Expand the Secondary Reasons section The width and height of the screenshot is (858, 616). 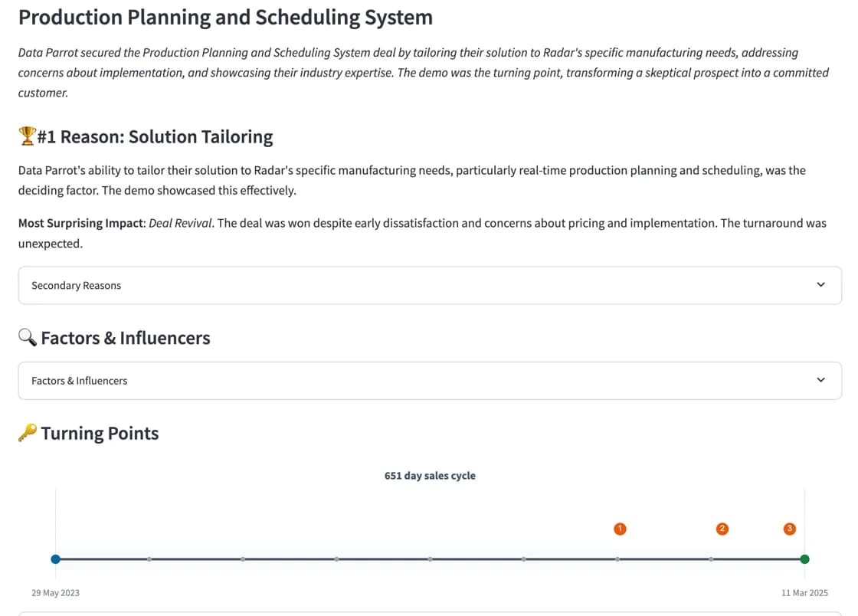pyautogui.click(x=429, y=285)
